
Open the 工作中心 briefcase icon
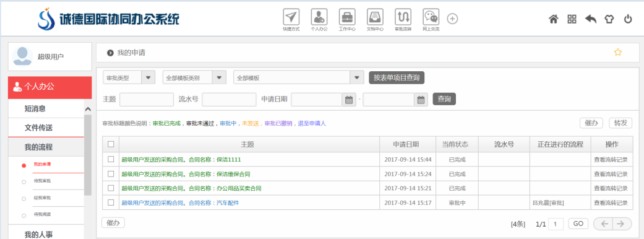(x=347, y=17)
